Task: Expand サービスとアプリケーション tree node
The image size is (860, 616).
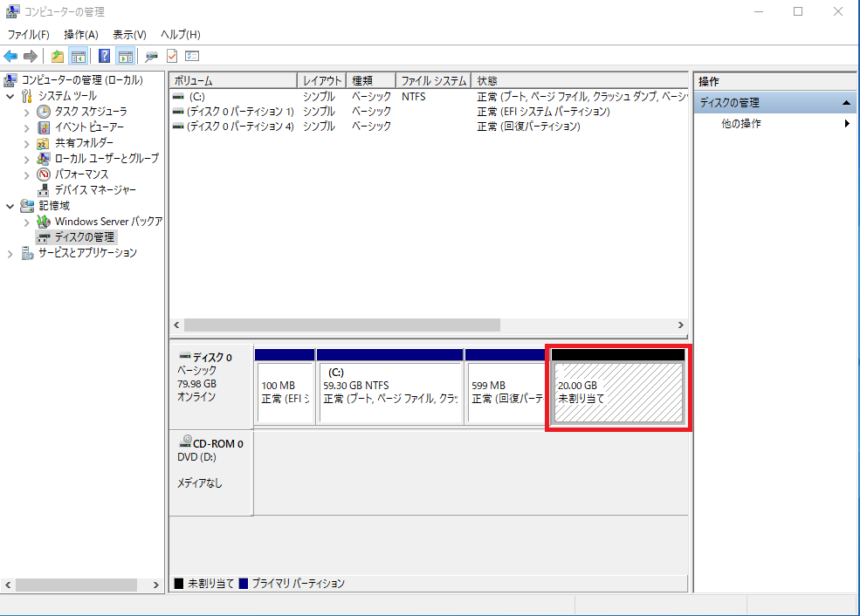Action: pos(10,253)
